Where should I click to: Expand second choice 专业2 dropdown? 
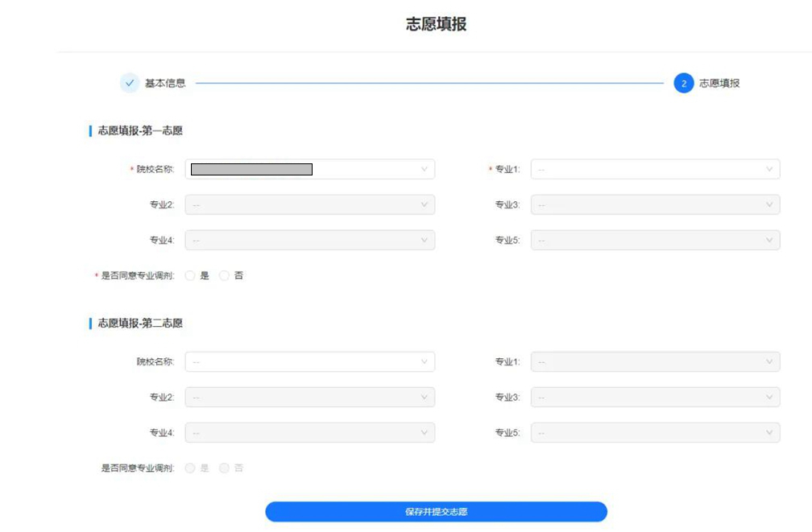(x=309, y=397)
